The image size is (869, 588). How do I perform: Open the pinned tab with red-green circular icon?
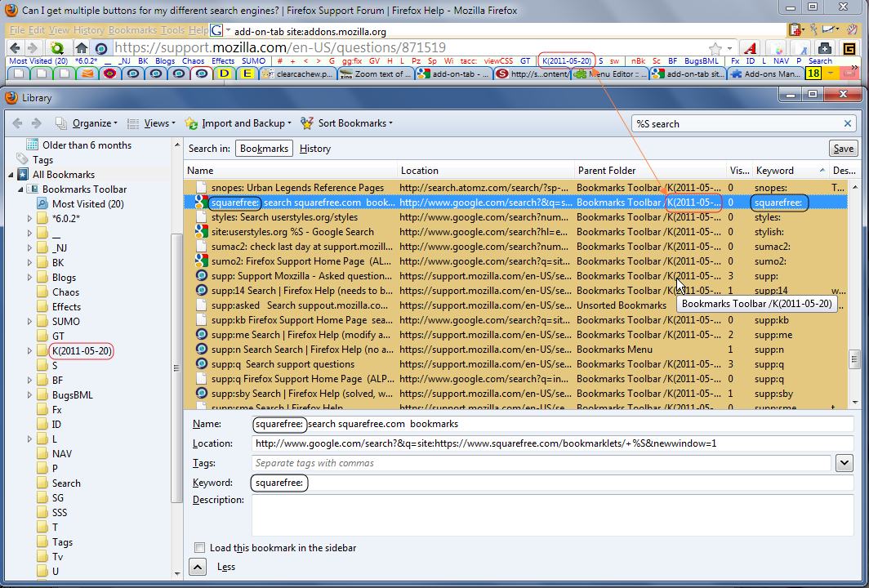click(109, 73)
